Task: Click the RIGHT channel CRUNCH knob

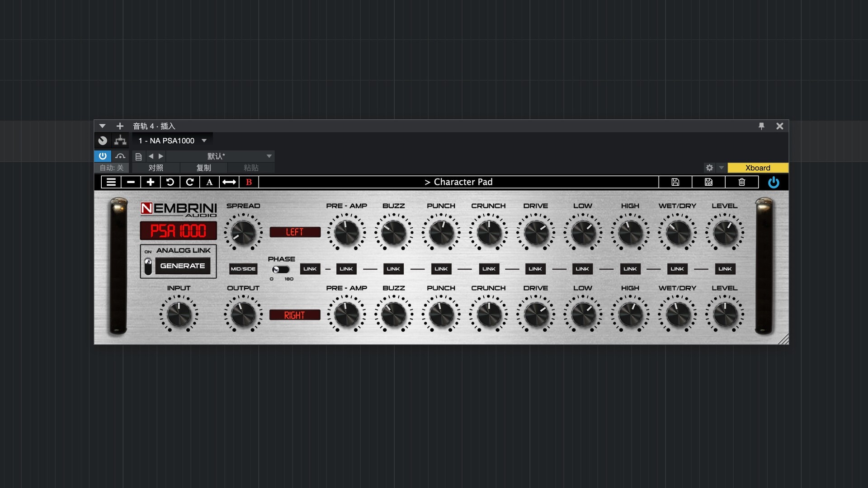Action: pos(489,314)
